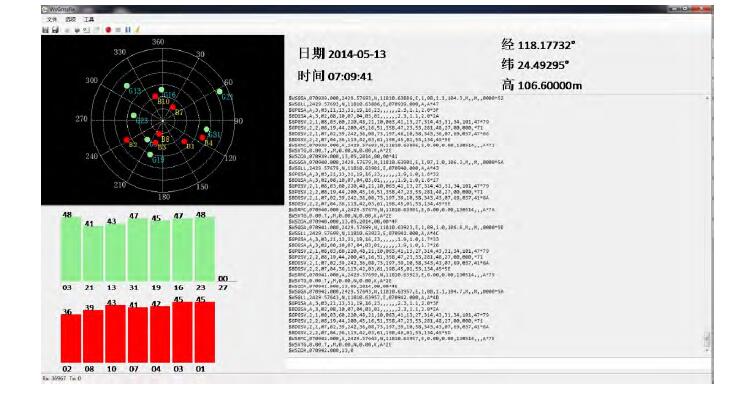Click satellite G13 in the sky plot

pyautogui.click(x=127, y=86)
